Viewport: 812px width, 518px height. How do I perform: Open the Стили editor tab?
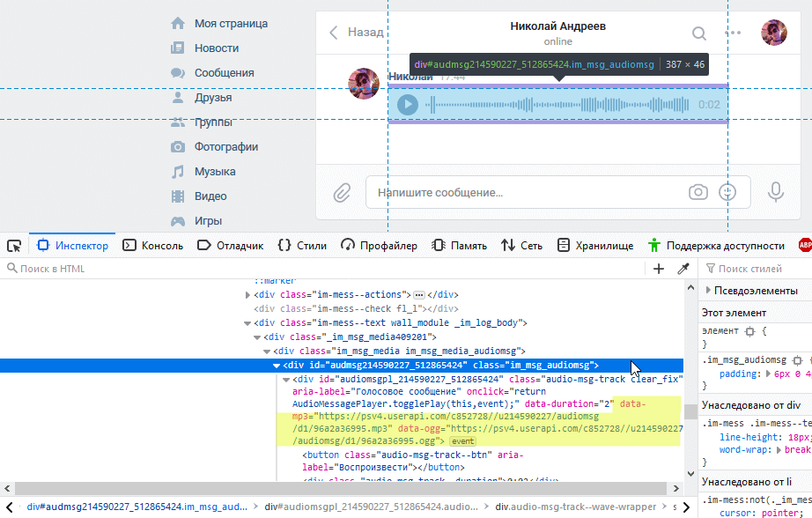coord(302,246)
